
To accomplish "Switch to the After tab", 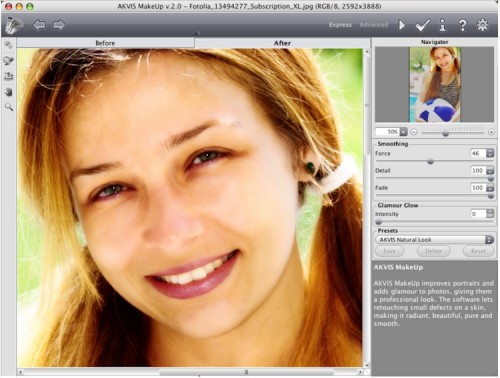I will (x=282, y=43).
